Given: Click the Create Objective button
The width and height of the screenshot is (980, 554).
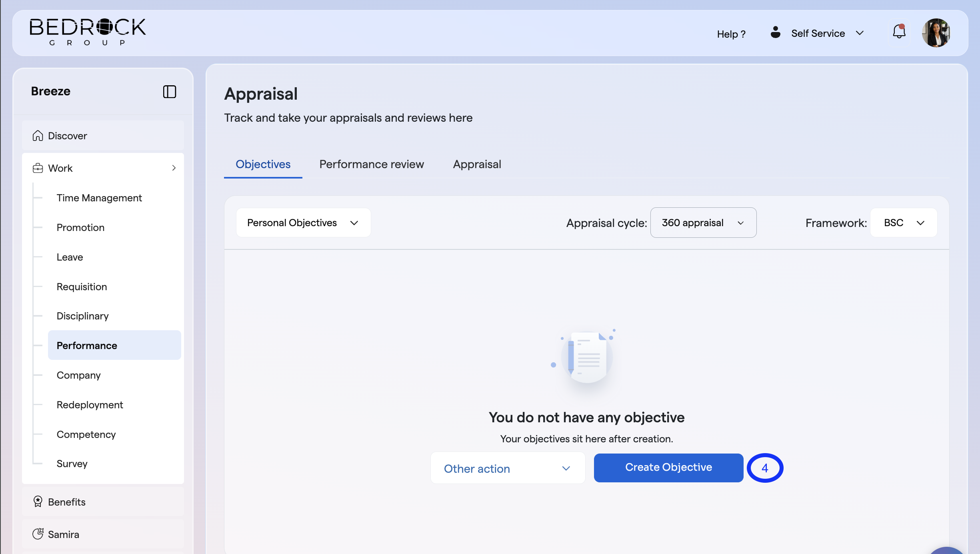Looking at the screenshot, I should 668,468.
